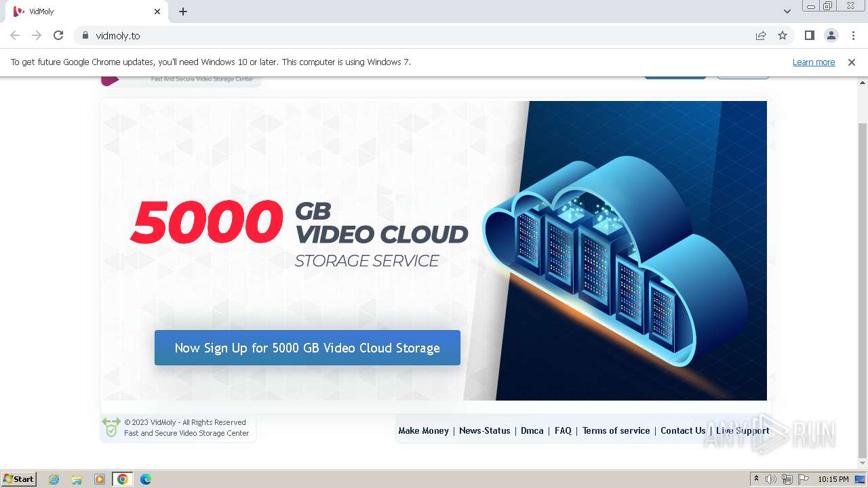Show hidden system tray icons

coord(756,479)
